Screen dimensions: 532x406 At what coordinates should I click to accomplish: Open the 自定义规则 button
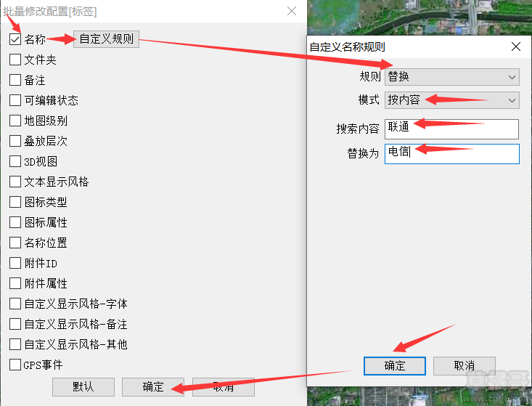106,39
